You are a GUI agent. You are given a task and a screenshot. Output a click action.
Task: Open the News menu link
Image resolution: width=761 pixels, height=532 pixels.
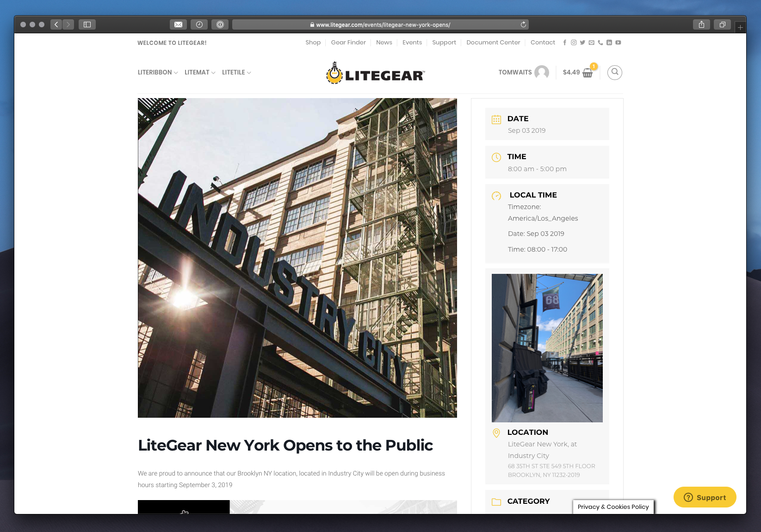point(384,43)
